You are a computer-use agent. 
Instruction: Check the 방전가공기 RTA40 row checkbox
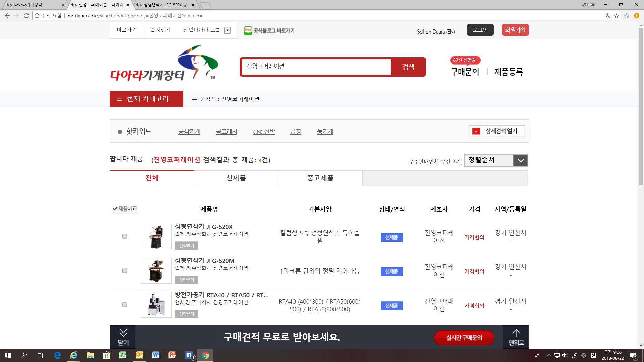pos(125,305)
